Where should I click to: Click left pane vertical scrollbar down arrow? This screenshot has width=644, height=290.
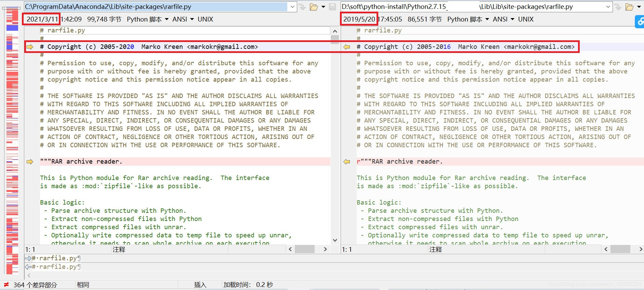click(335, 240)
